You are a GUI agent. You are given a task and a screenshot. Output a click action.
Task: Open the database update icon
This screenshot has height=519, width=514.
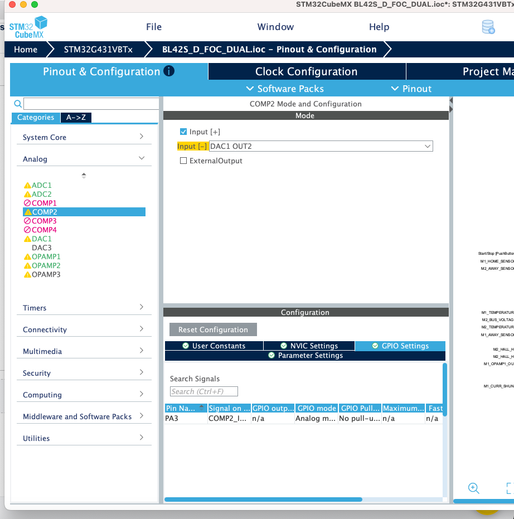tap(488, 27)
